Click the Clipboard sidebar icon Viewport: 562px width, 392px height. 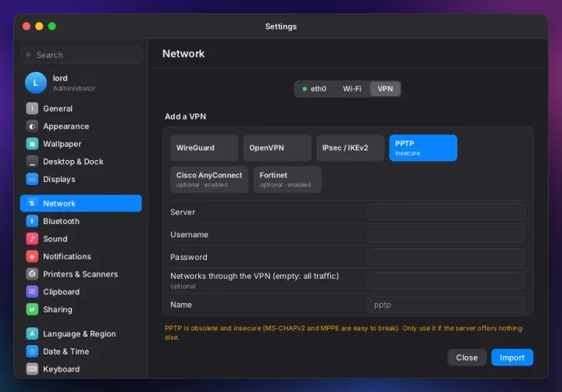pos(32,291)
